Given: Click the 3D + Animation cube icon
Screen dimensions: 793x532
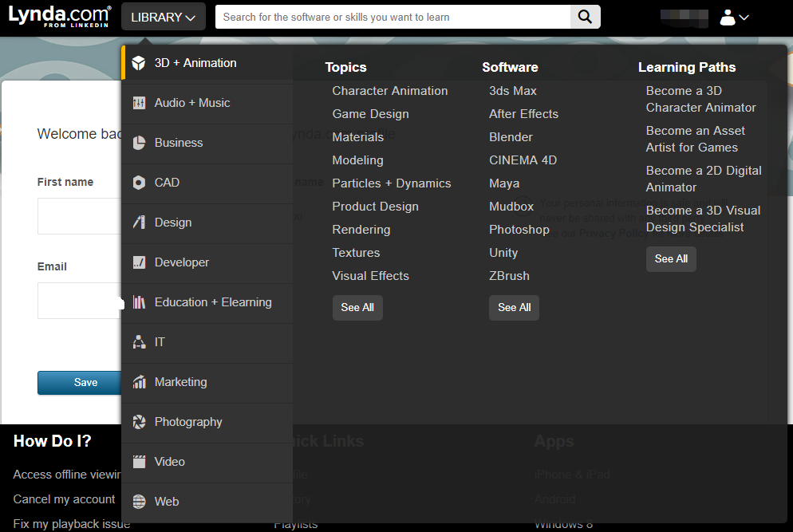Looking at the screenshot, I should tap(139, 63).
